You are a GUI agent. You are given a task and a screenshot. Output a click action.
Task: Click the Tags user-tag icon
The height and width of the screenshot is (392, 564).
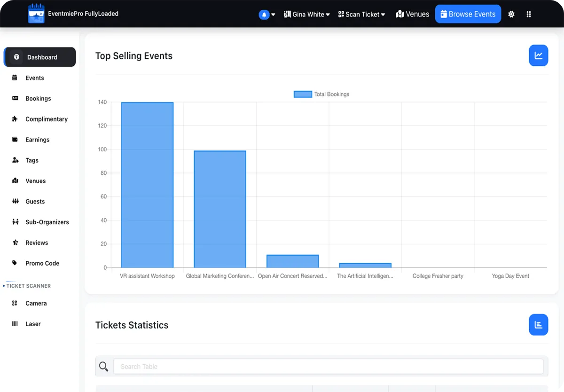tap(15, 160)
